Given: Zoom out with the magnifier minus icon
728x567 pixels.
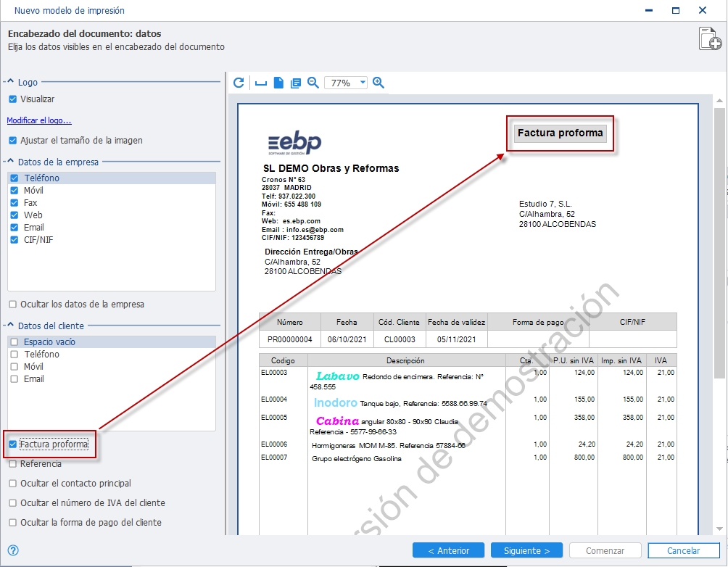Looking at the screenshot, I should 313,83.
